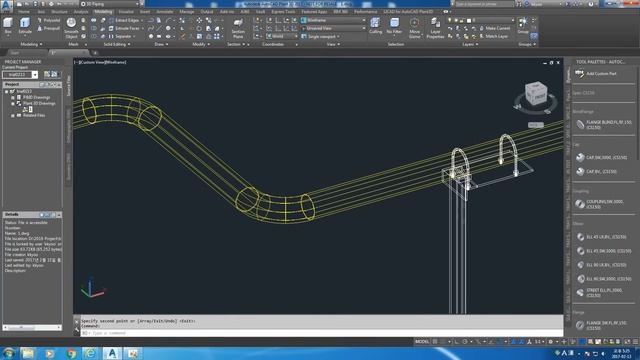The height and width of the screenshot is (360, 640).
Task: Click Match Layer button
Action: pos(493,36)
